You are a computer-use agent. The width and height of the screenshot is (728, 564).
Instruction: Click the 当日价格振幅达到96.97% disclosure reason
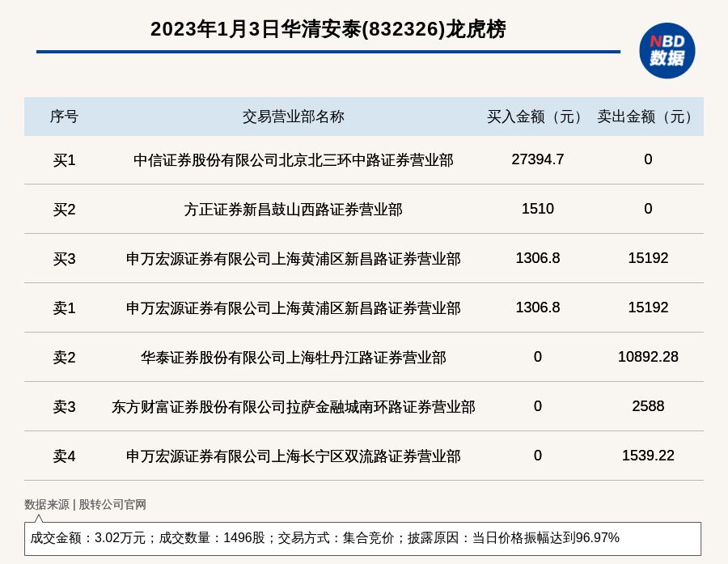click(546, 538)
